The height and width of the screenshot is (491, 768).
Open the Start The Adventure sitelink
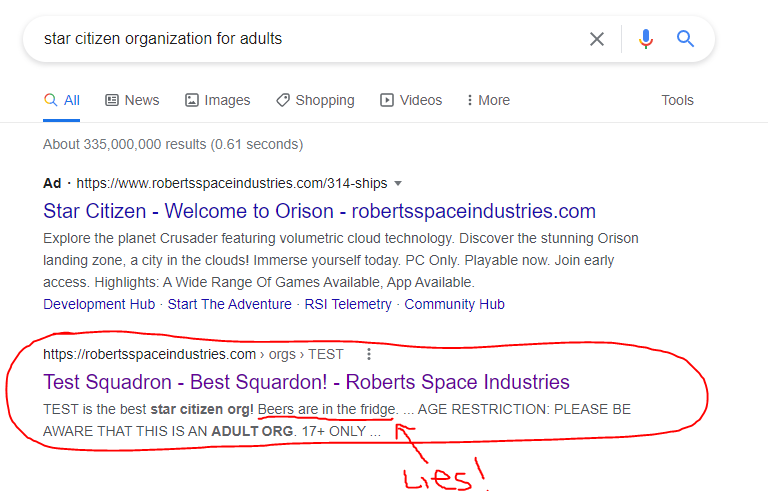click(229, 304)
